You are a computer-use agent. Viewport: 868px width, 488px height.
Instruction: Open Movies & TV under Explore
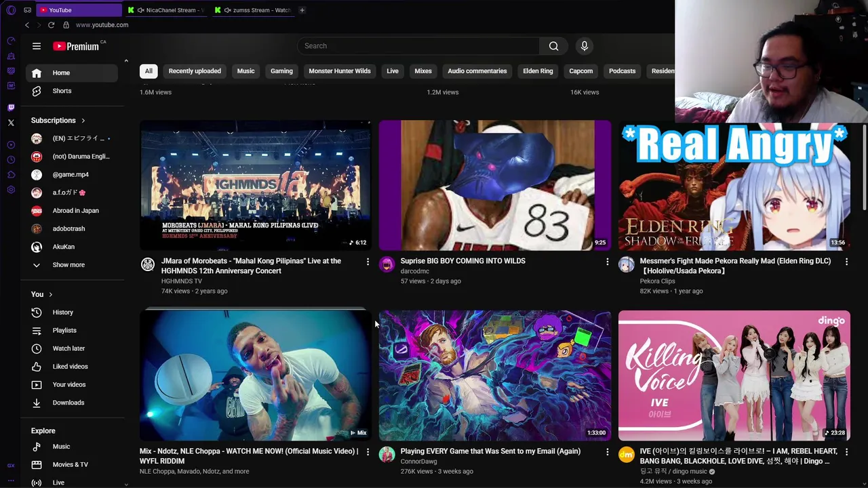71,464
